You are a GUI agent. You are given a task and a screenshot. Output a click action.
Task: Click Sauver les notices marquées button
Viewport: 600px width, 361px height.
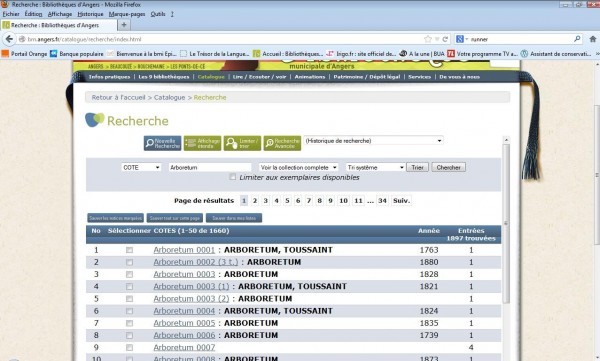click(x=115, y=218)
